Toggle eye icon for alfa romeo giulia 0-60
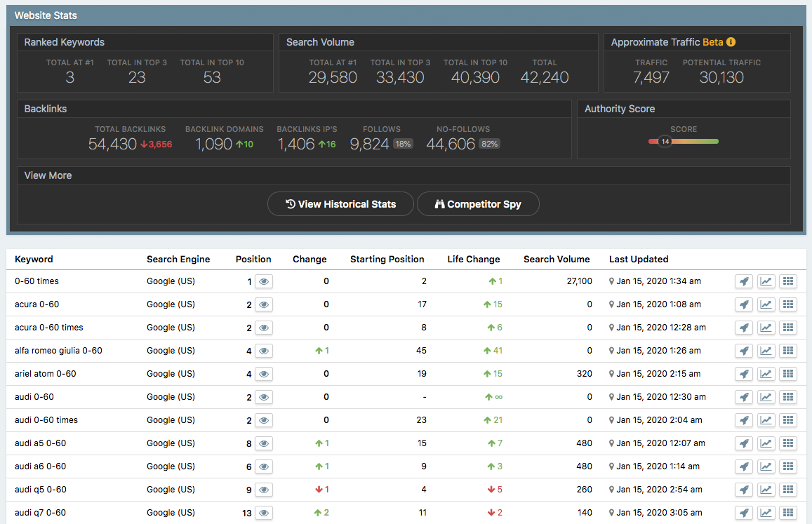This screenshot has height=524, width=812. [x=264, y=351]
